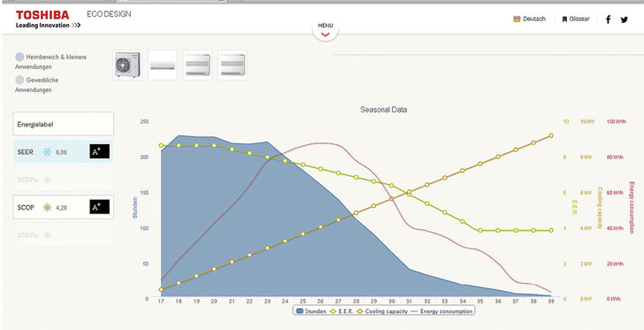
Task: Toggle Stunden series in chart legend
Action: (310, 311)
